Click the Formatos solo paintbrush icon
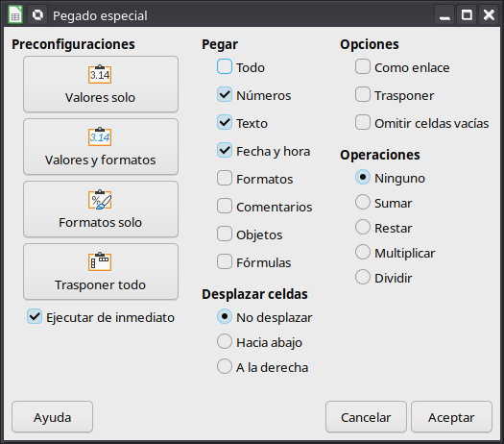The width and height of the screenshot is (504, 444). pyautogui.click(x=100, y=199)
